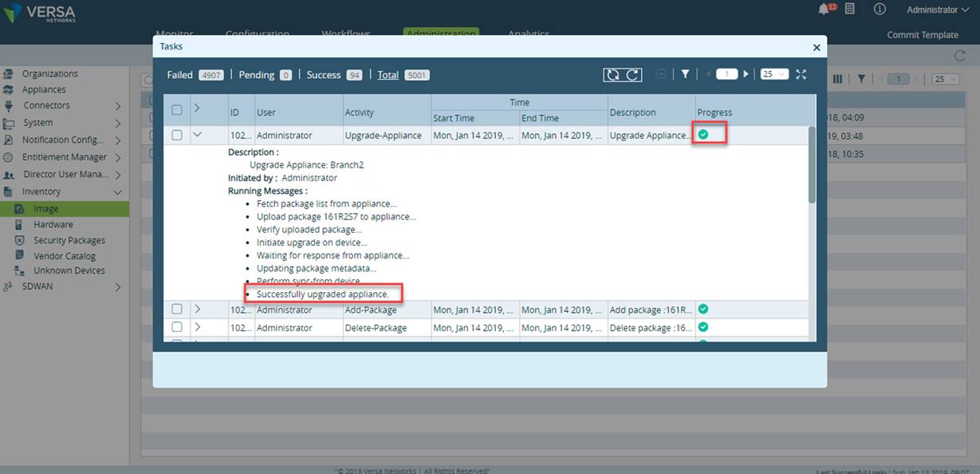Open the filter funnel in Tasks dialog
The height and width of the screenshot is (474, 980).
pos(685,74)
